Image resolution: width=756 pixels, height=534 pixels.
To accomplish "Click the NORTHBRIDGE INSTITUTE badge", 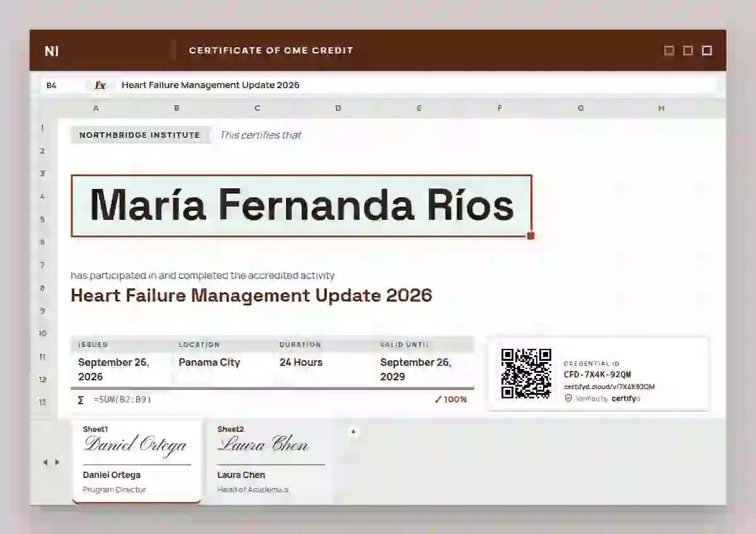I will [x=140, y=135].
